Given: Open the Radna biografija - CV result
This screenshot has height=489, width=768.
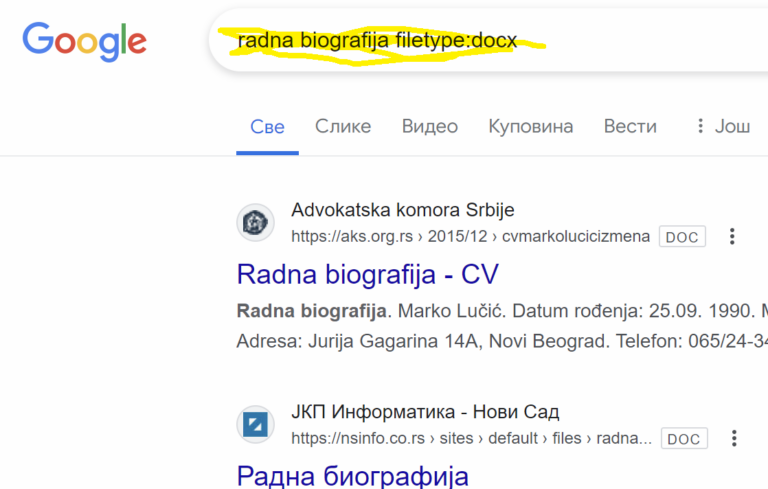Looking at the screenshot, I should tap(367, 274).
